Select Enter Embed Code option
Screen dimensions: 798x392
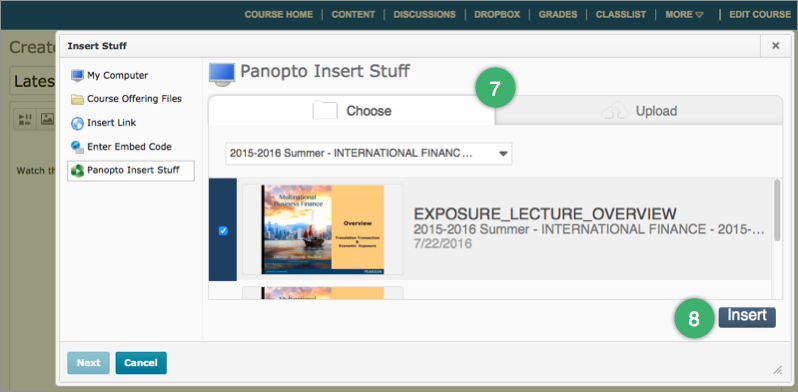pyautogui.click(x=130, y=147)
